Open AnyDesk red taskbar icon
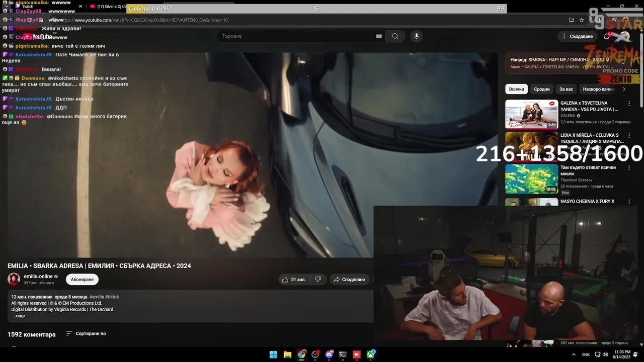 tap(357, 354)
